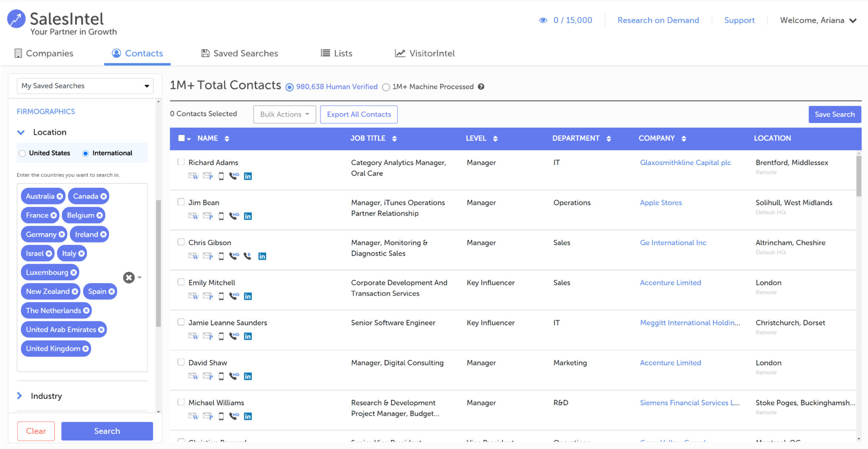Viewport: 868px width, 449px height.
Task: Open the Saved Searches tab
Action: 239,53
